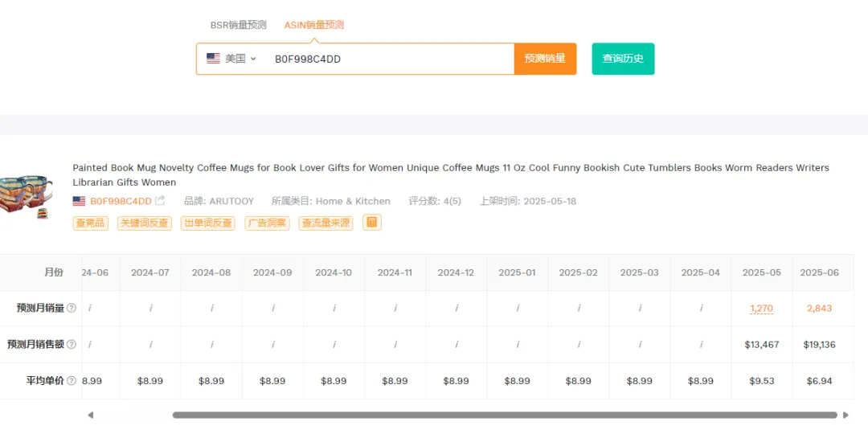Click the brand text ARUTOOY
The width and height of the screenshot is (868, 438).
point(231,201)
